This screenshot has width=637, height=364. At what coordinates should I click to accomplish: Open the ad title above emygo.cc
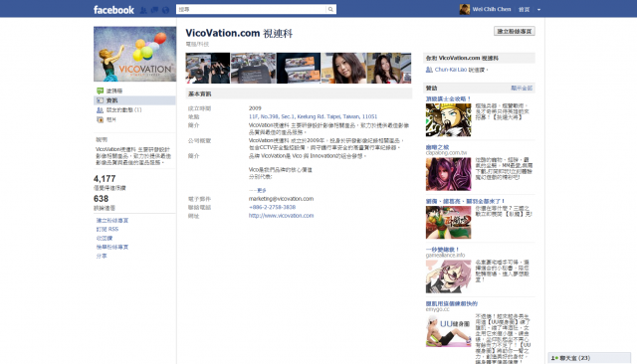click(x=452, y=303)
